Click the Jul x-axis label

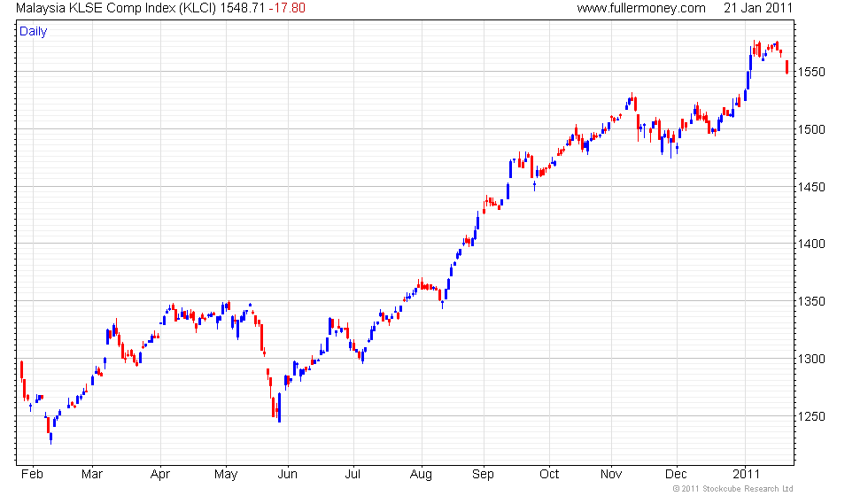(353, 475)
